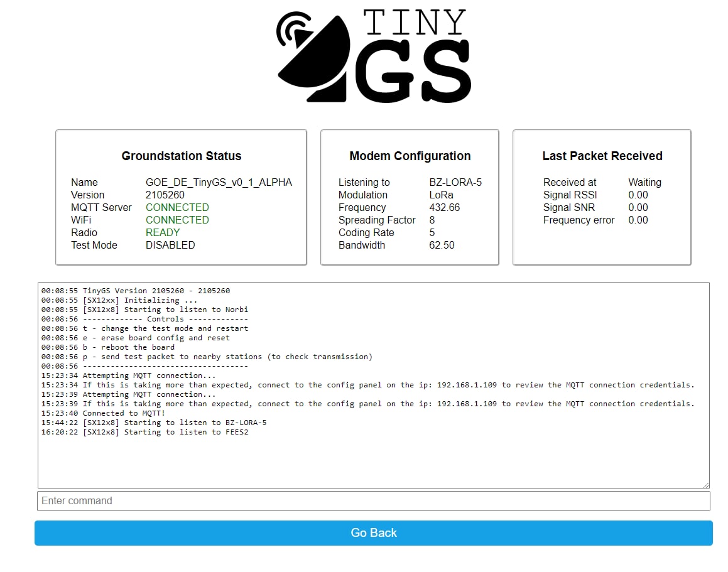Click the Test Mode DISABLED value
This screenshot has width=728, height=572.
click(x=170, y=245)
